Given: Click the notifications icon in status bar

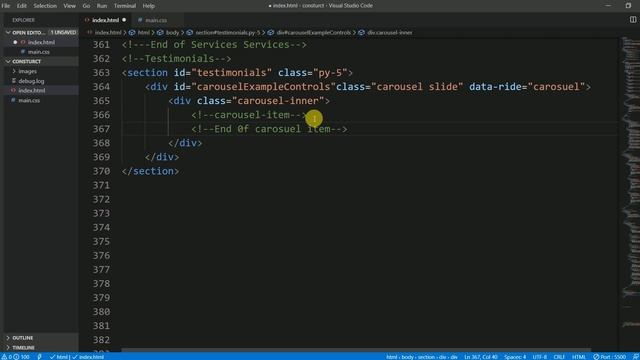Looking at the screenshot, I should pyautogui.click(x=635, y=357).
